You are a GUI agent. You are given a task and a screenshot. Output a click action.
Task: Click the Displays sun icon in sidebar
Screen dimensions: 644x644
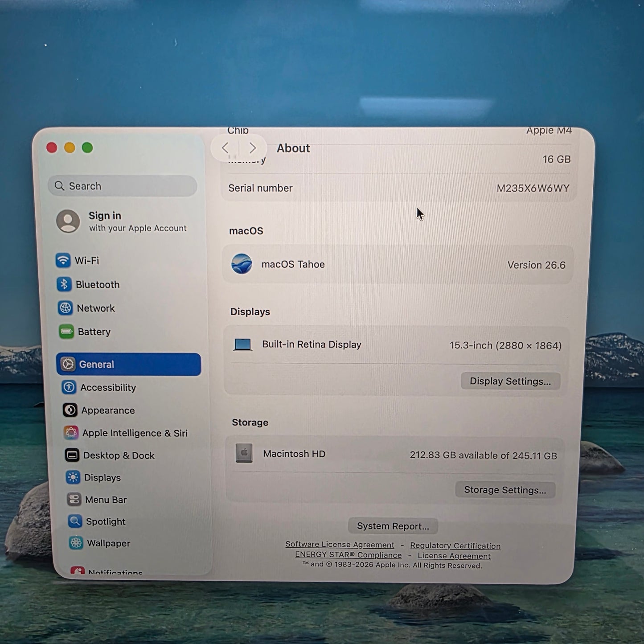coord(73,477)
